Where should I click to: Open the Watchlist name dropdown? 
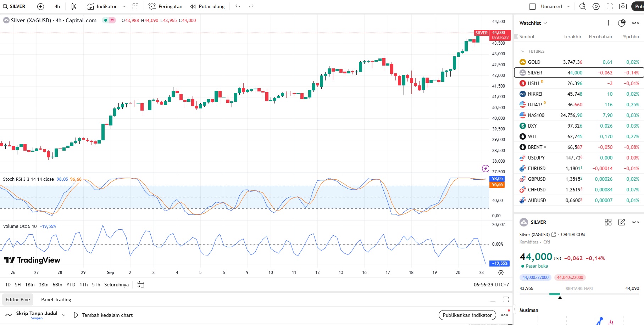[533, 23]
